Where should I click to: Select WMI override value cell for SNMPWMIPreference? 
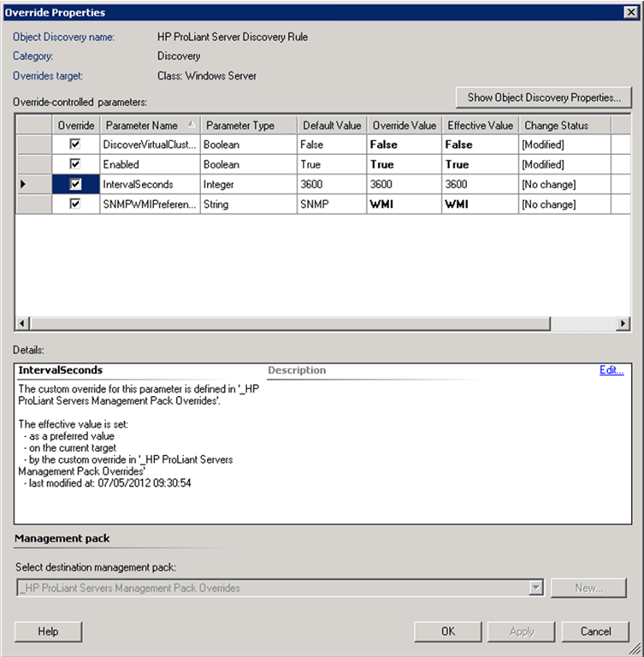pos(404,204)
